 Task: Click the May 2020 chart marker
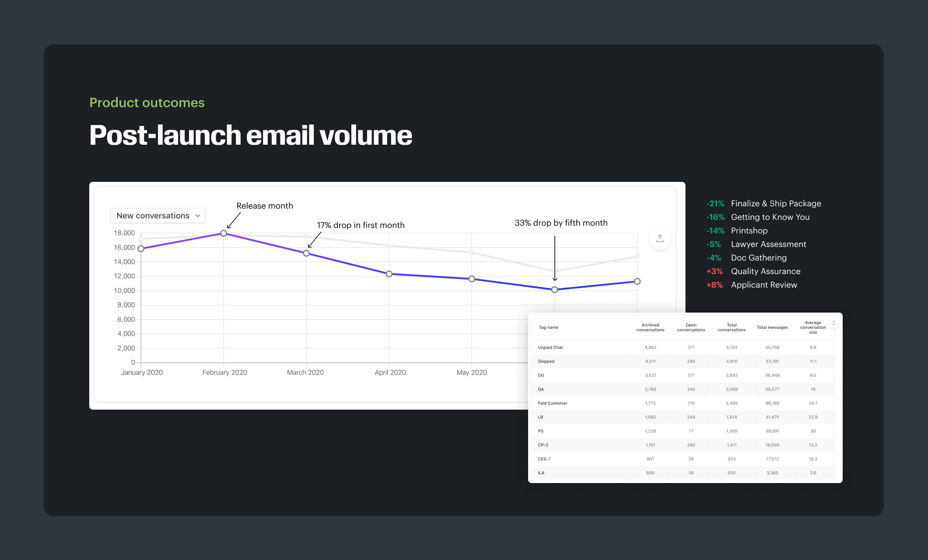(x=472, y=279)
